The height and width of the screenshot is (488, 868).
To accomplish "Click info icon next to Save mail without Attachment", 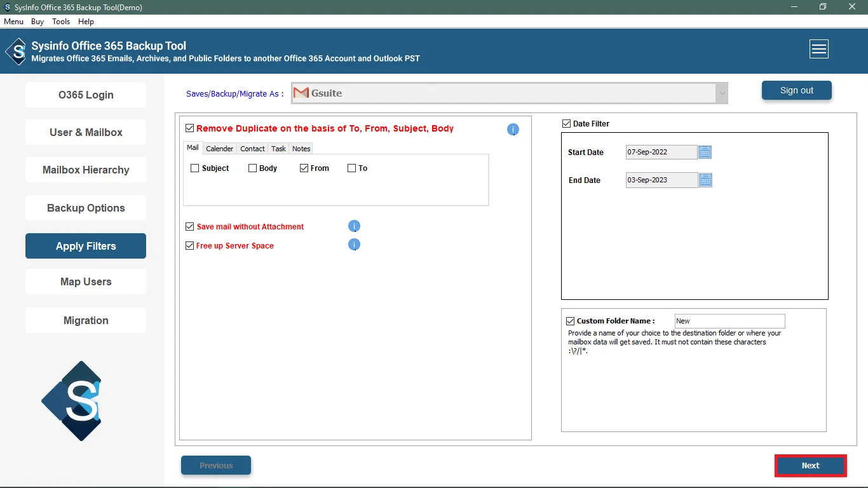I will [355, 226].
